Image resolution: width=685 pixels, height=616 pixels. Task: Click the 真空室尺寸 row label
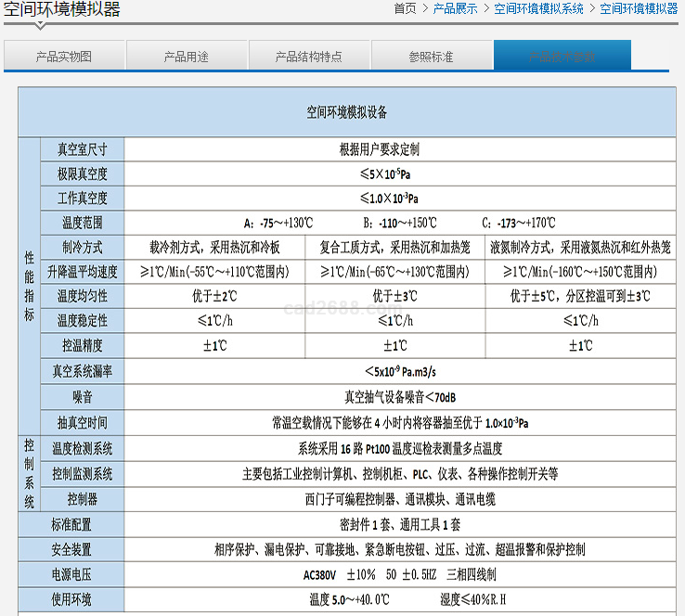pos(83,149)
